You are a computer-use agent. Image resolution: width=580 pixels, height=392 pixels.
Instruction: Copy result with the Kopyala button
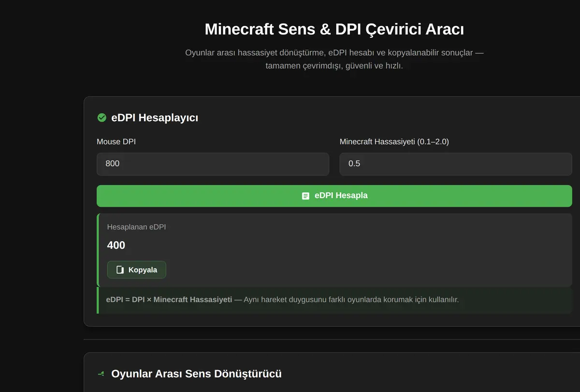[x=136, y=270]
